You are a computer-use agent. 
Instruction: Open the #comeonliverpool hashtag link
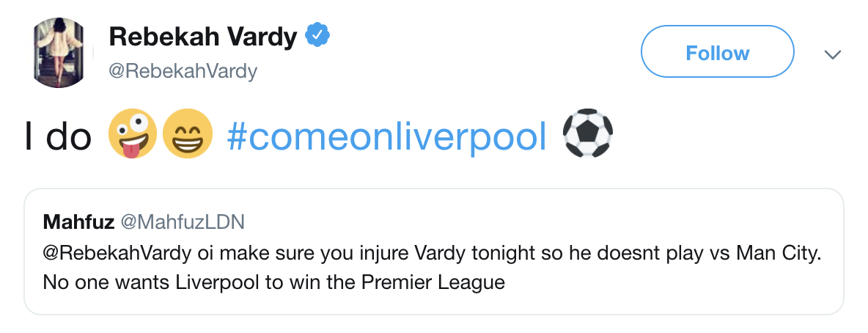point(387,136)
